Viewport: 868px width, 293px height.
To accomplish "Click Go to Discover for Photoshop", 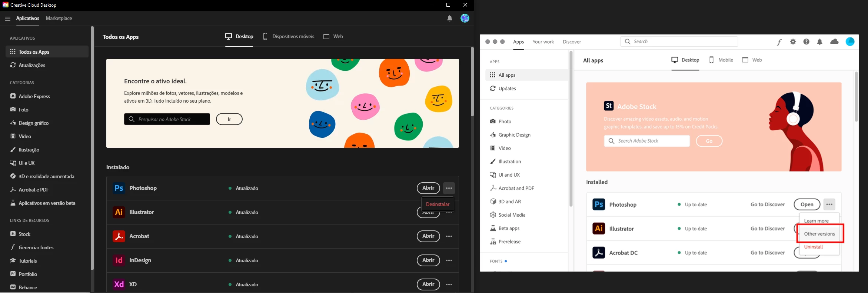I will coord(768,204).
